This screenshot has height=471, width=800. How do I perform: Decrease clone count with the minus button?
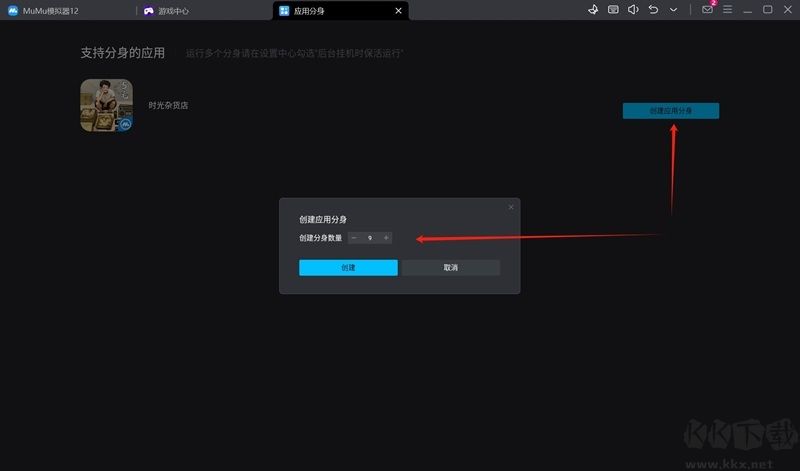(x=354, y=238)
